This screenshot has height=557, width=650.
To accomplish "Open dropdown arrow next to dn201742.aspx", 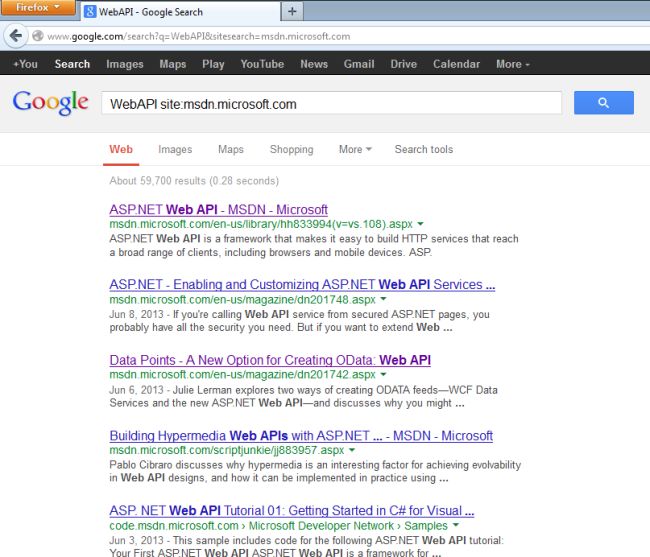I will coord(383,375).
